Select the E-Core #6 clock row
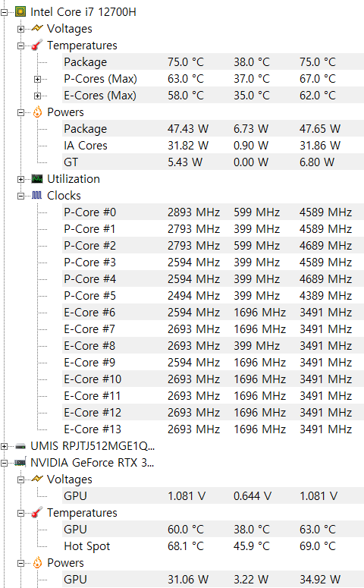This screenshot has width=364, height=588. (213, 313)
